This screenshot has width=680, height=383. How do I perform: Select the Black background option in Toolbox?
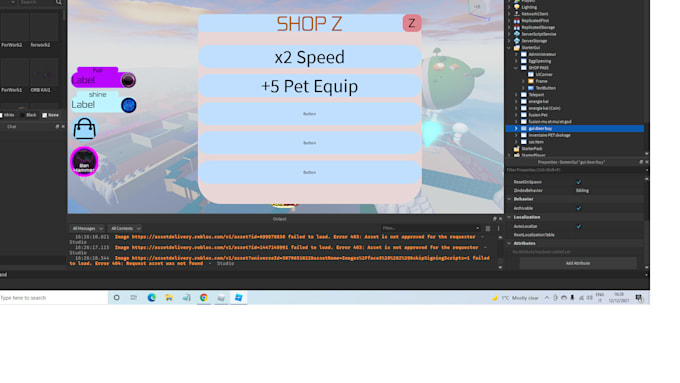click(x=29, y=115)
